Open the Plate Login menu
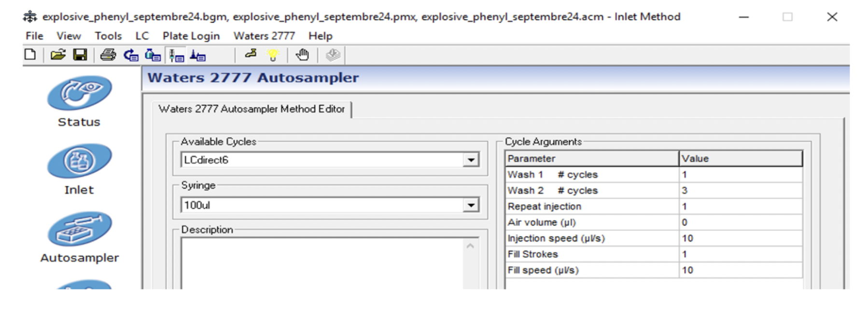The width and height of the screenshot is (868, 317). click(191, 36)
